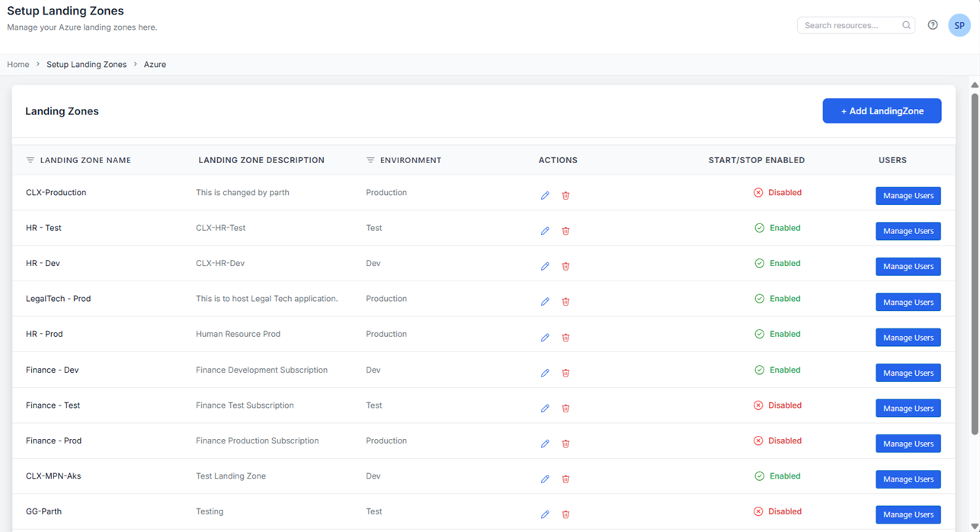Screen dimensions: 980x532
Task: Select the CLX-Production name cell
Action: 56,193
